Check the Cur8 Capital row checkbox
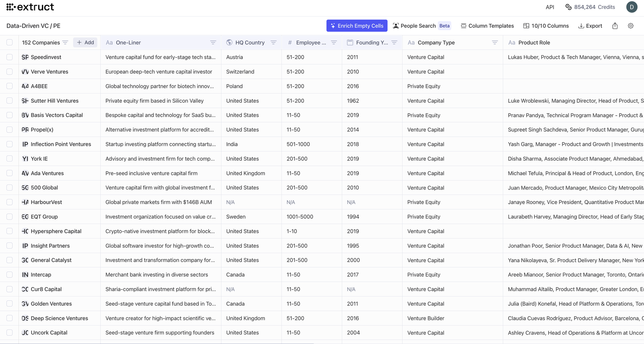The height and width of the screenshot is (344, 644). coord(10,289)
